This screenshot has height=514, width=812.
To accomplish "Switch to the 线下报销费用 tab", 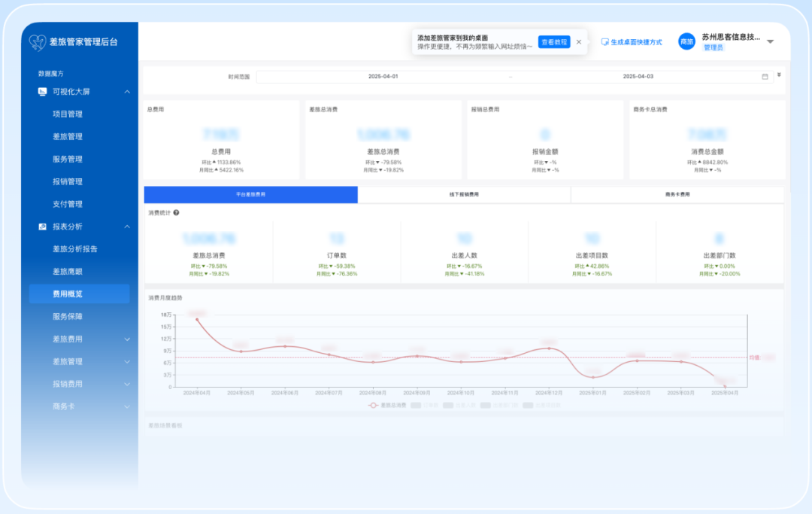I will [464, 194].
